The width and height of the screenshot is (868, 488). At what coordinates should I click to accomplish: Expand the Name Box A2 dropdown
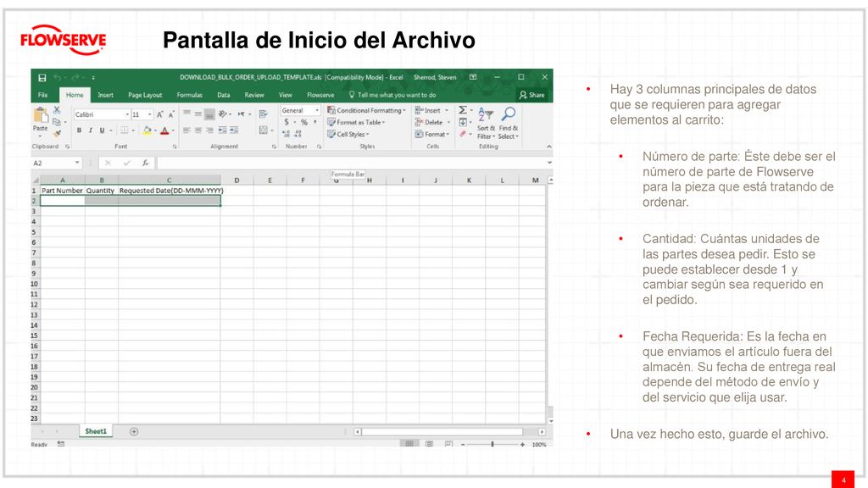[77, 163]
